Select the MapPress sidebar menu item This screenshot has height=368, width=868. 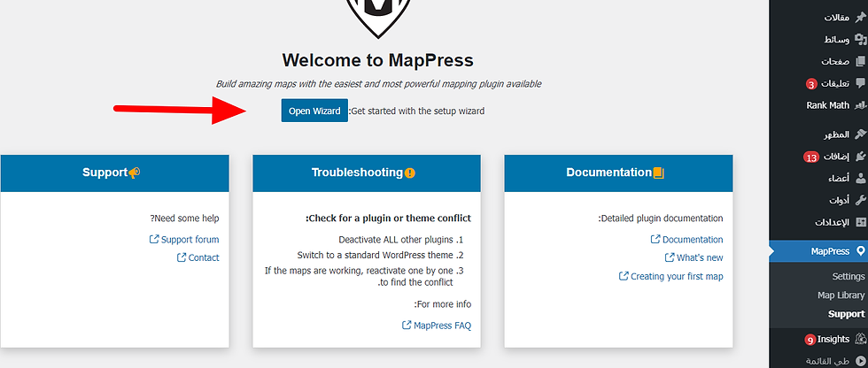click(x=818, y=251)
